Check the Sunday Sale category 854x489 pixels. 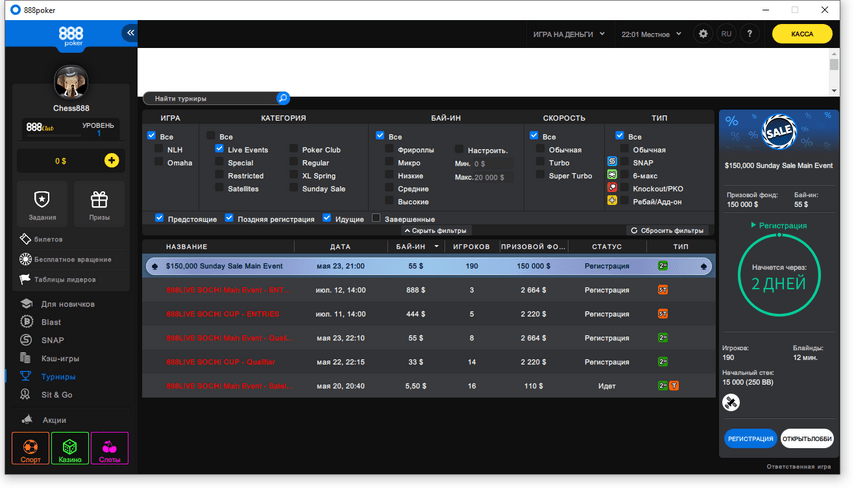(x=294, y=188)
